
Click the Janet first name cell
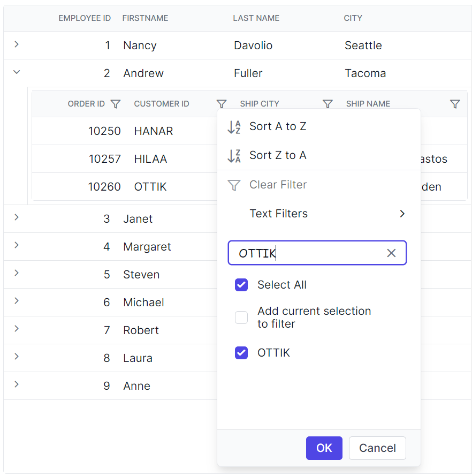click(x=138, y=219)
